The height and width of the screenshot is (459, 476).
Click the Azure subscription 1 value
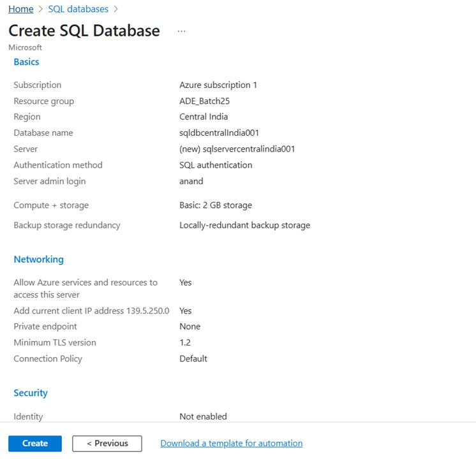tap(218, 85)
